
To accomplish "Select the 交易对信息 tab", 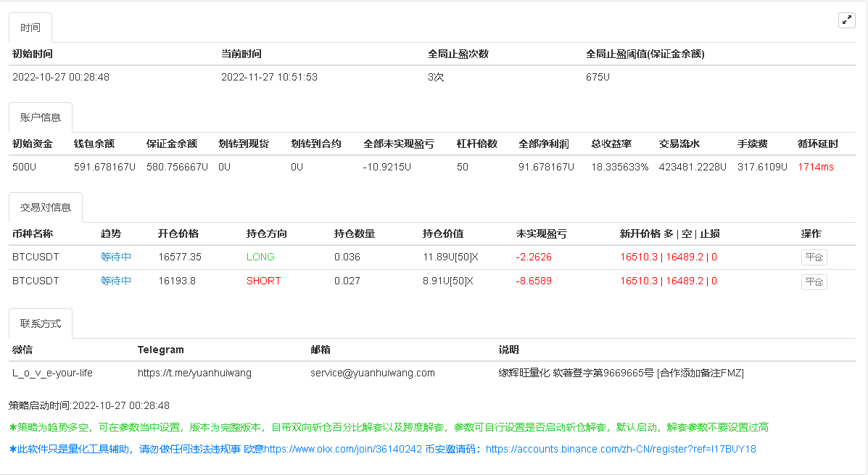I will [x=46, y=207].
